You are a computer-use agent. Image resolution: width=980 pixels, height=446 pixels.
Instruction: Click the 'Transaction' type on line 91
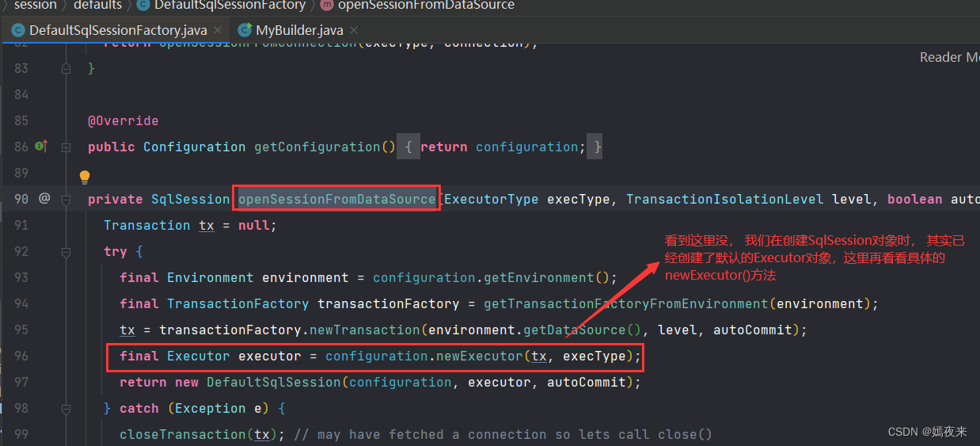147,225
